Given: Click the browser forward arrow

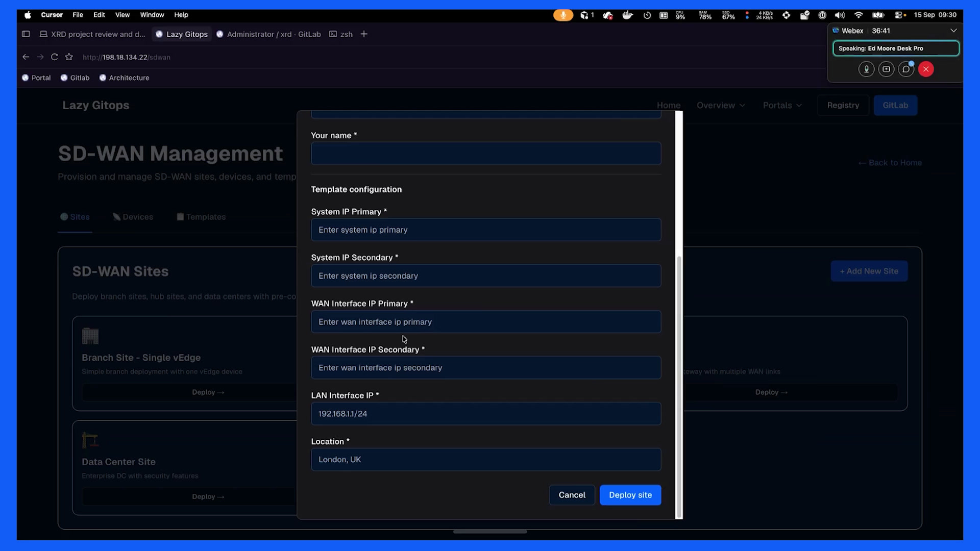Looking at the screenshot, I should (x=40, y=57).
